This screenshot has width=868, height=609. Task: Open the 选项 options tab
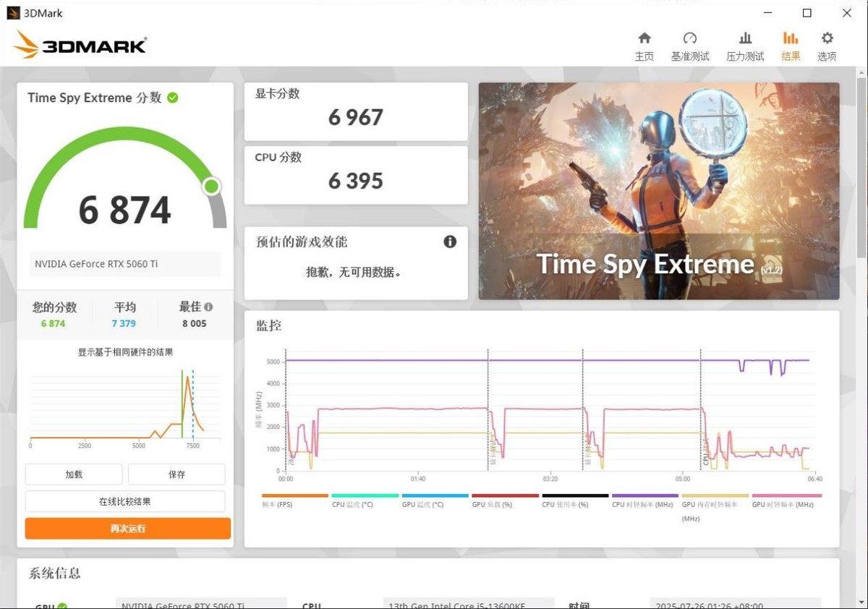(x=827, y=46)
